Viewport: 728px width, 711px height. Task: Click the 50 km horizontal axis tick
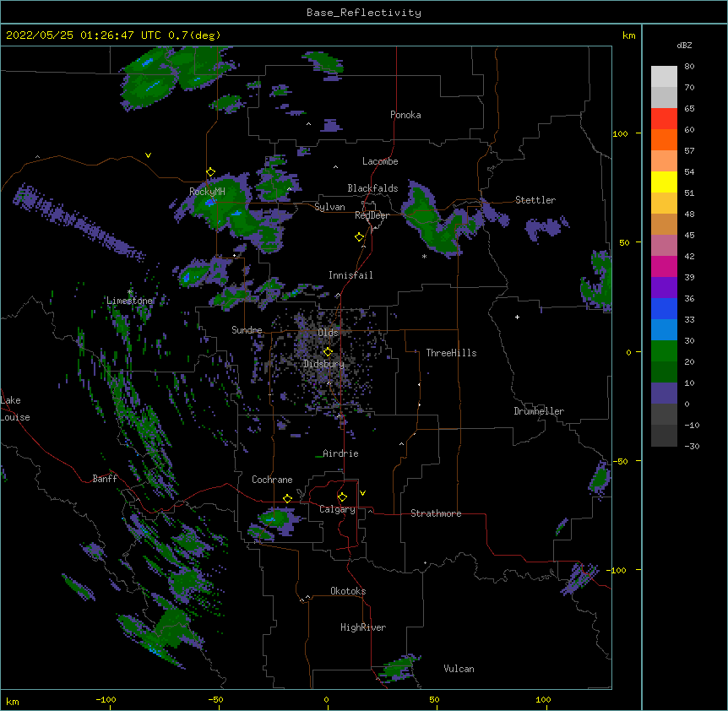tap(434, 699)
